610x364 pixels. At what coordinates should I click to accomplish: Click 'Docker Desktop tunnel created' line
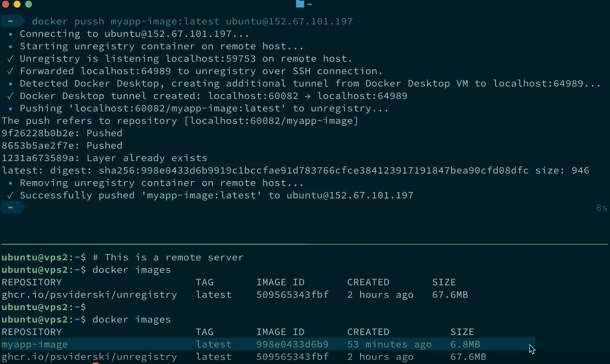(213, 96)
